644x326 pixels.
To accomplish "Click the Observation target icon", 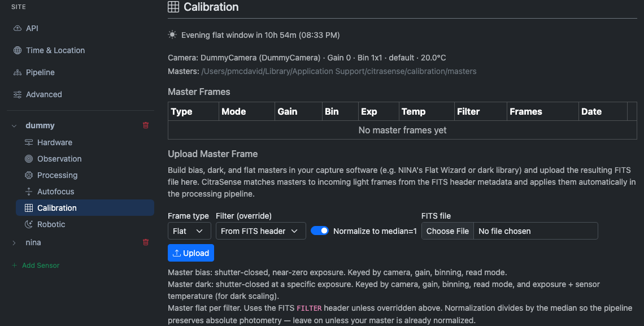I will point(29,159).
